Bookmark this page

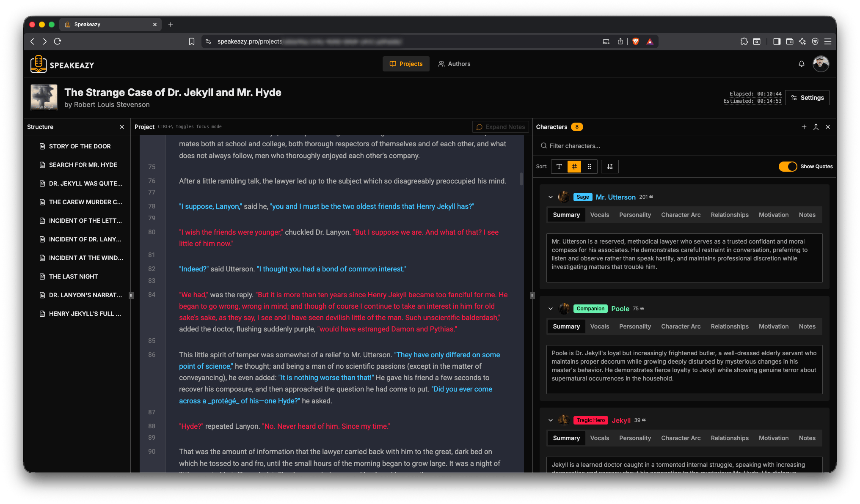[192, 41]
